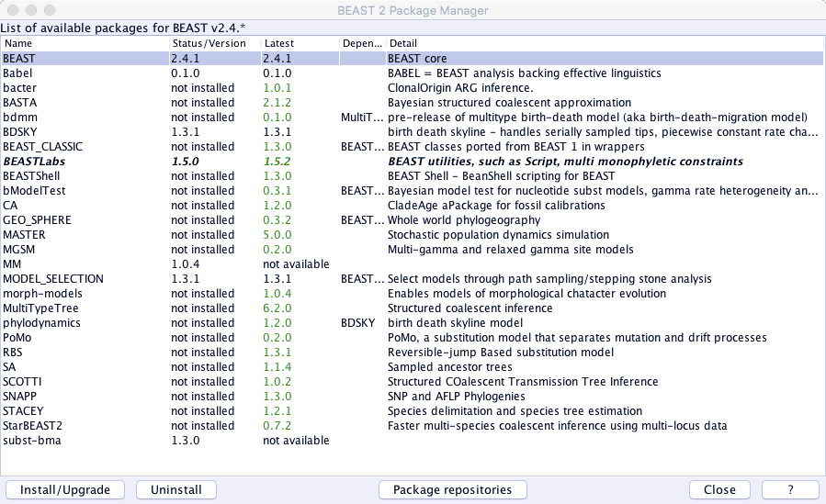Click the Detail column header
Image resolution: width=826 pixels, height=504 pixels.
(x=605, y=43)
